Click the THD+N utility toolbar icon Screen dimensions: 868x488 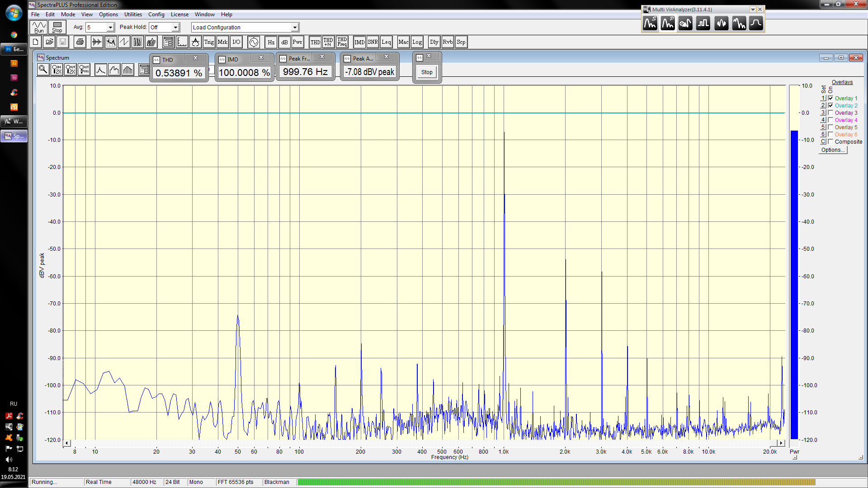point(328,42)
